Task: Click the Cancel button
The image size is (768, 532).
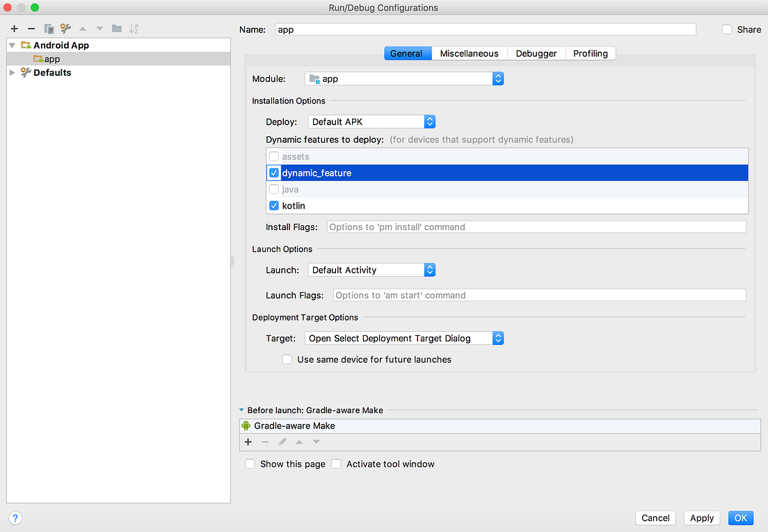Action: (x=655, y=518)
